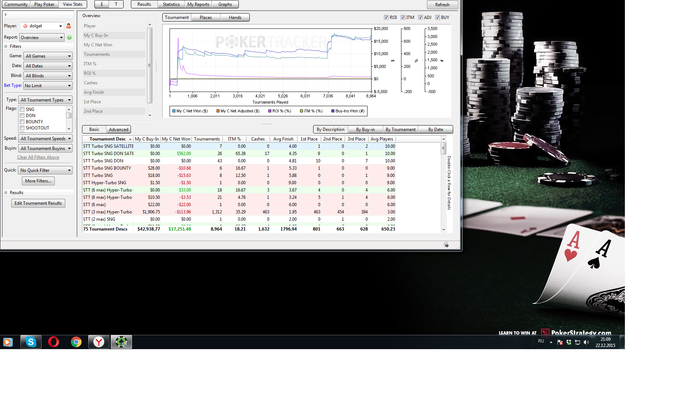The image size is (700, 394).
Task: Click the Refresh button
Action: coord(442,4)
